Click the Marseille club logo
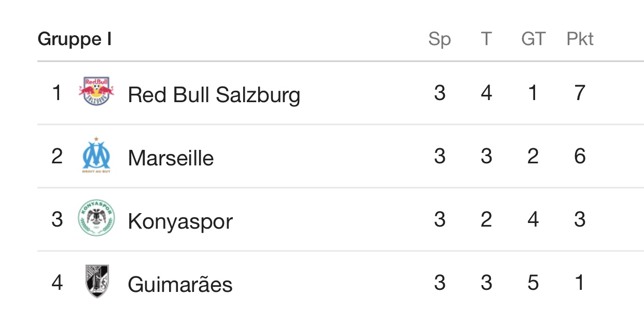Image resolution: width=644 pixels, height=322 pixels. point(96,155)
